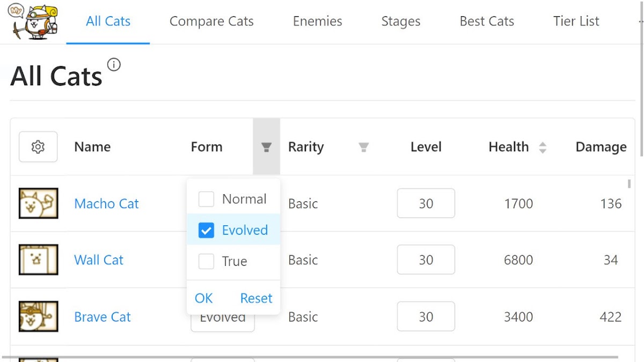Open the Rarity column filter icon

coord(363,147)
